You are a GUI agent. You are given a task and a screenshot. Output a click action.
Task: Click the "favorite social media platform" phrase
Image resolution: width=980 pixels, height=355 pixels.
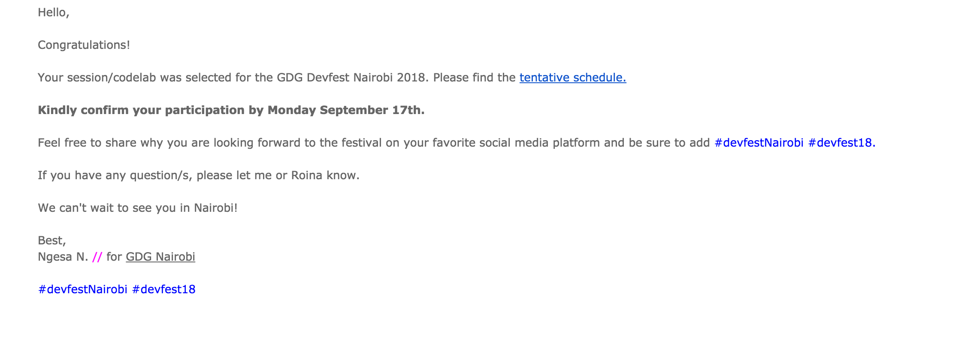[516, 143]
